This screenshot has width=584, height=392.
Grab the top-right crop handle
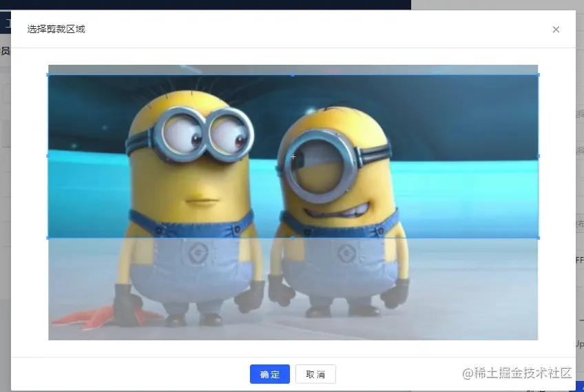coord(538,75)
